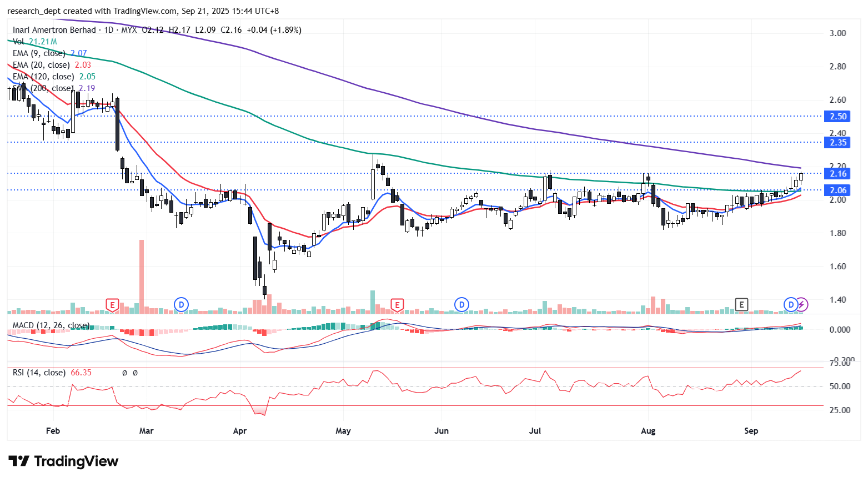The height and width of the screenshot is (482, 868).
Task: Click the 2.35 price level label
Action: 837,143
